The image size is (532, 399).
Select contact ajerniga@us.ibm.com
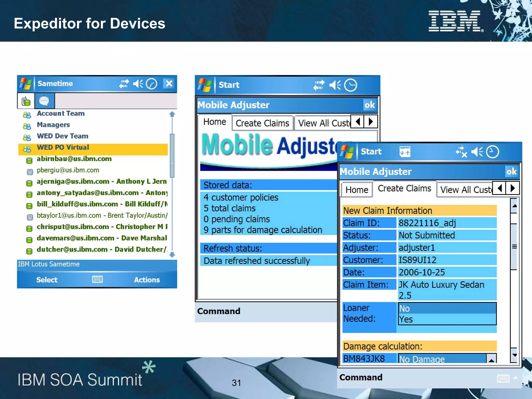pyautogui.click(x=102, y=181)
